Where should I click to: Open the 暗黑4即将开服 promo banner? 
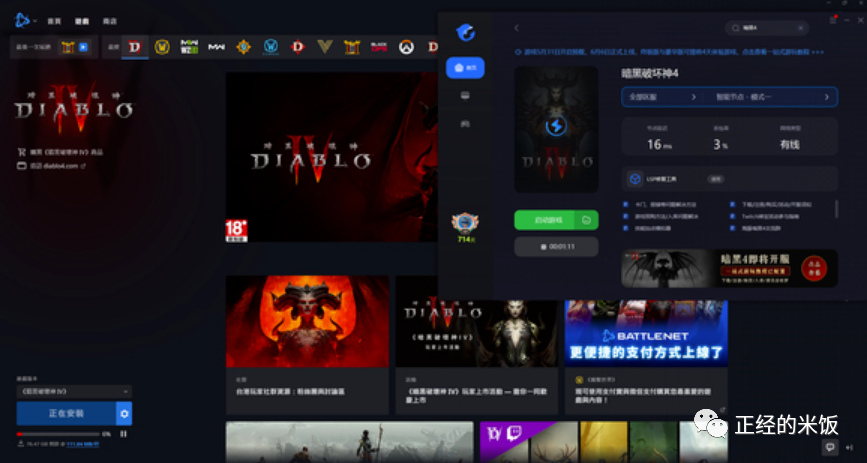[729, 268]
